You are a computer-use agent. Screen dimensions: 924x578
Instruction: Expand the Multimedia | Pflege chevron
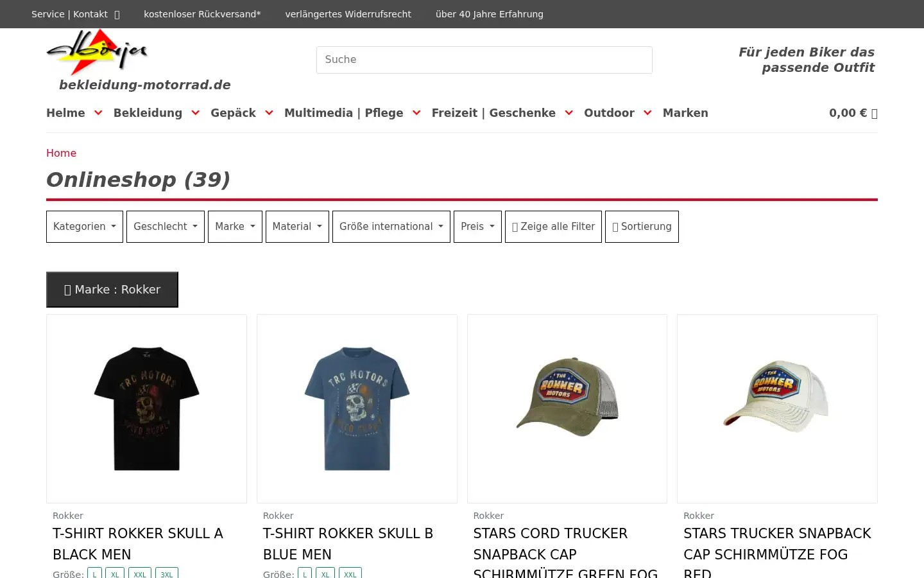click(x=416, y=113)
